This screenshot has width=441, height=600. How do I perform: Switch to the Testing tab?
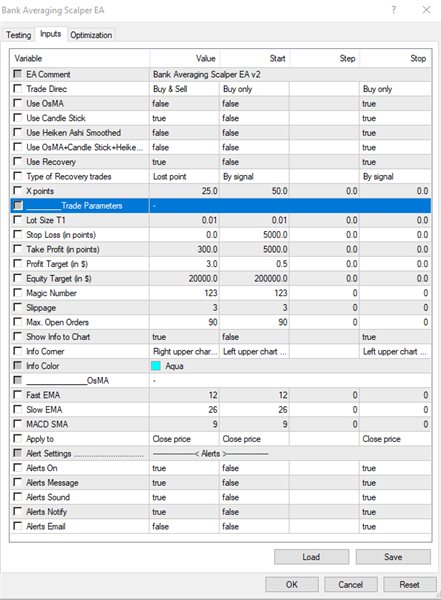pyautogui.click(x=18, y=35)
